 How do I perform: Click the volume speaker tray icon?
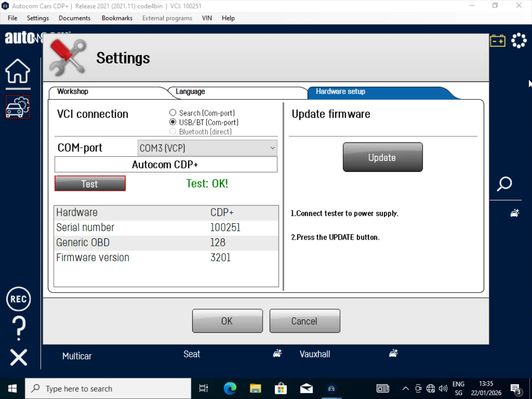(x=443, y=389)
